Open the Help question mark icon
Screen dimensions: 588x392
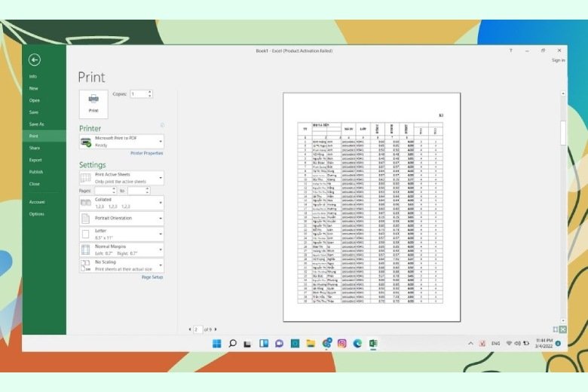point(511,51)
